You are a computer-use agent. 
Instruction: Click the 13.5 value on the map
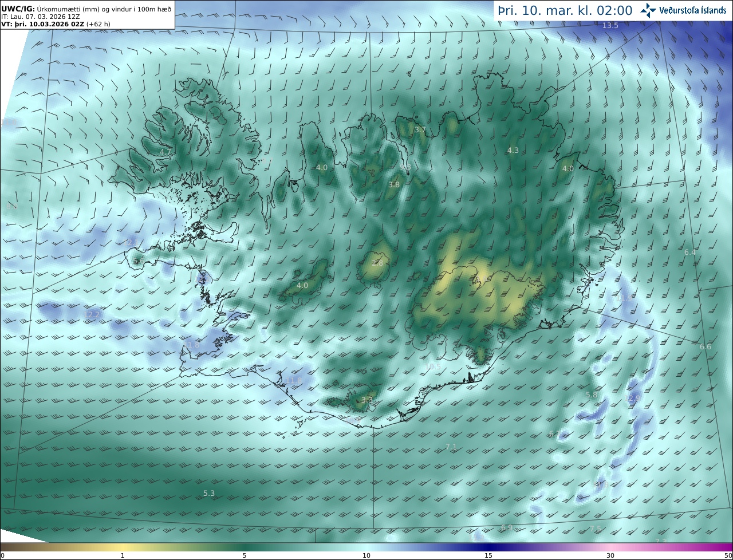click(x=610, y=26)
